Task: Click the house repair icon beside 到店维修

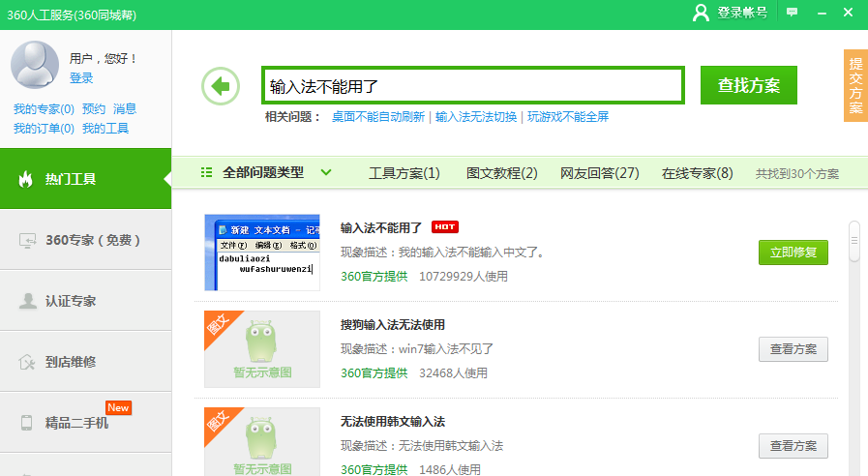Action: (26, 362)
